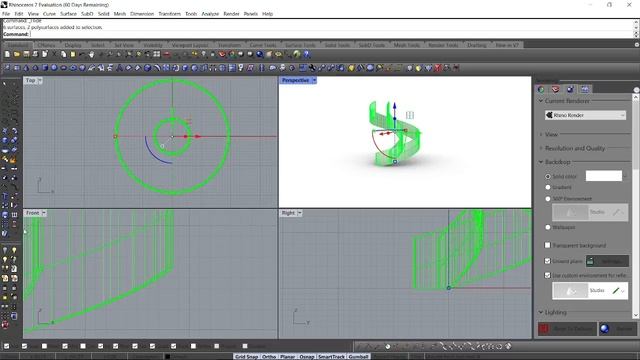This screenshot has width=640, height=360.
Task: Collapse the Backdrop section
Action: coord(541,162)
